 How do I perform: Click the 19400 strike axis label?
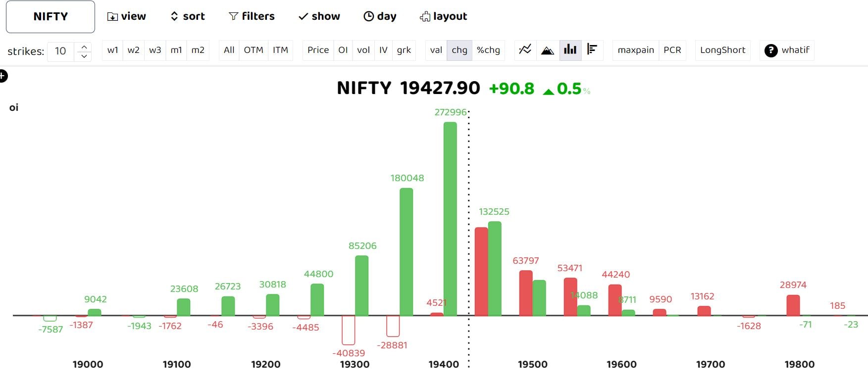click(444, 365)
